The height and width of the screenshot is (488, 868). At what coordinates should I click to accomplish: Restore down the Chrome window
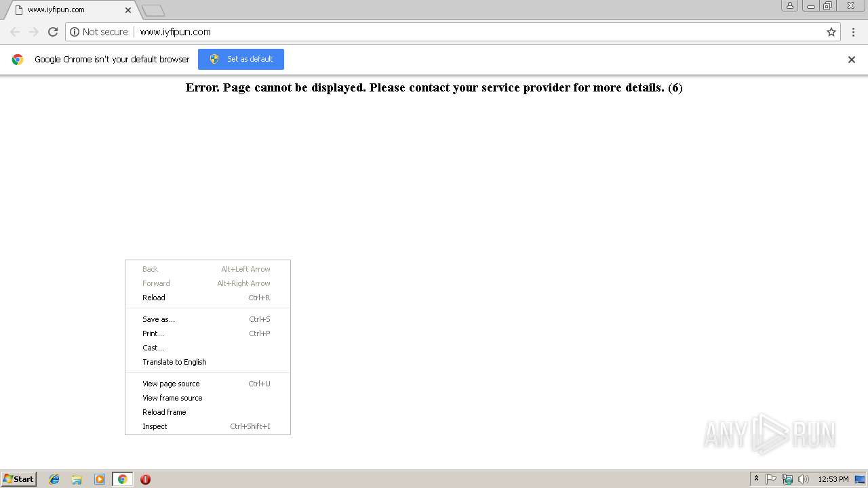coord(828,5)
